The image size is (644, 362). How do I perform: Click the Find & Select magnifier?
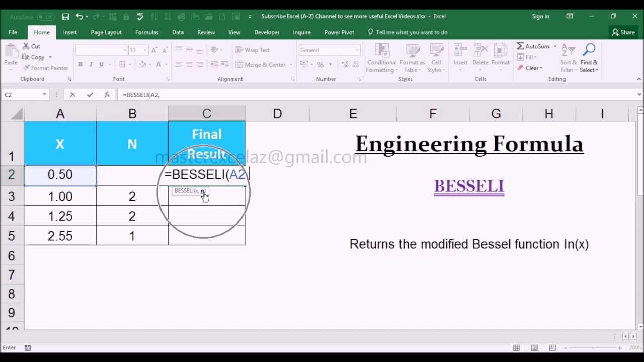(589, 50)
